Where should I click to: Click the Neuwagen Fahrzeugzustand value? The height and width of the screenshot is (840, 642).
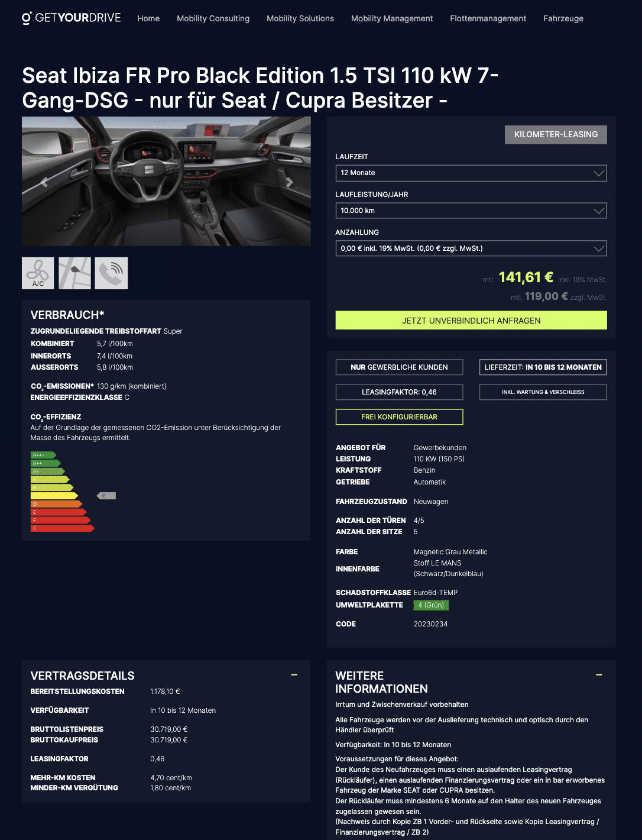coord(431,502)
